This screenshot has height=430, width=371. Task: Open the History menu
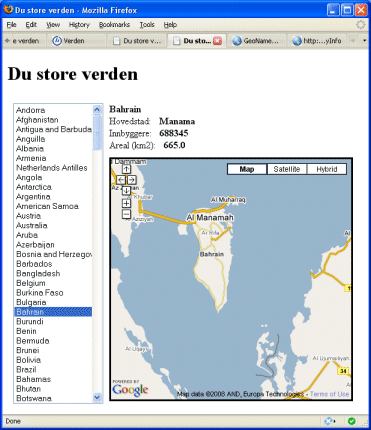[x=79, y=25]
